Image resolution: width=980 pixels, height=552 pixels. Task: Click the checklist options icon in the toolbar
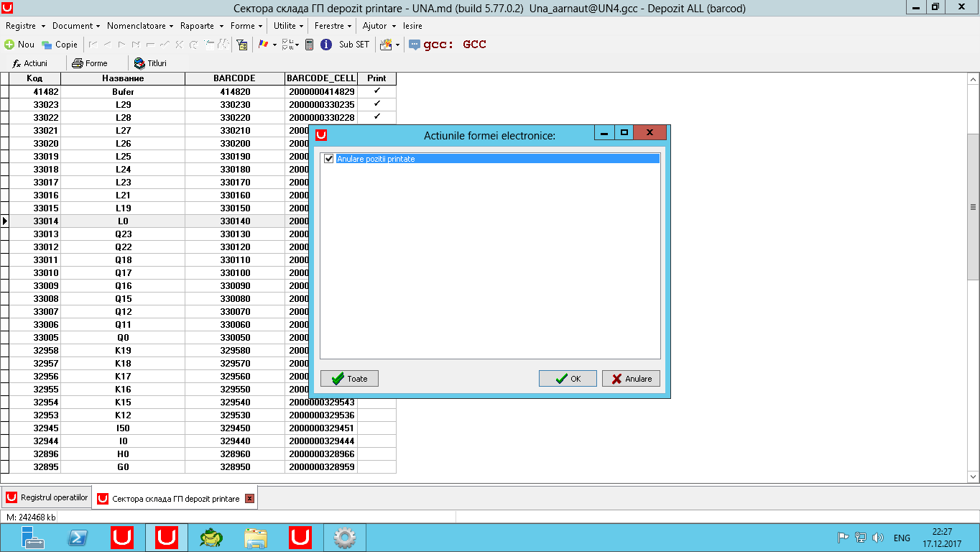click(287, 45)
